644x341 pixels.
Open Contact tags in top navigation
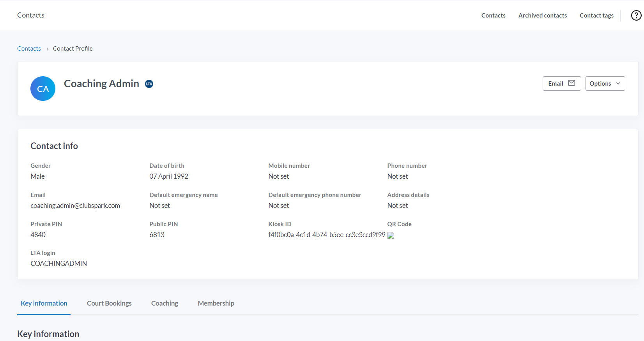point(596,16)
